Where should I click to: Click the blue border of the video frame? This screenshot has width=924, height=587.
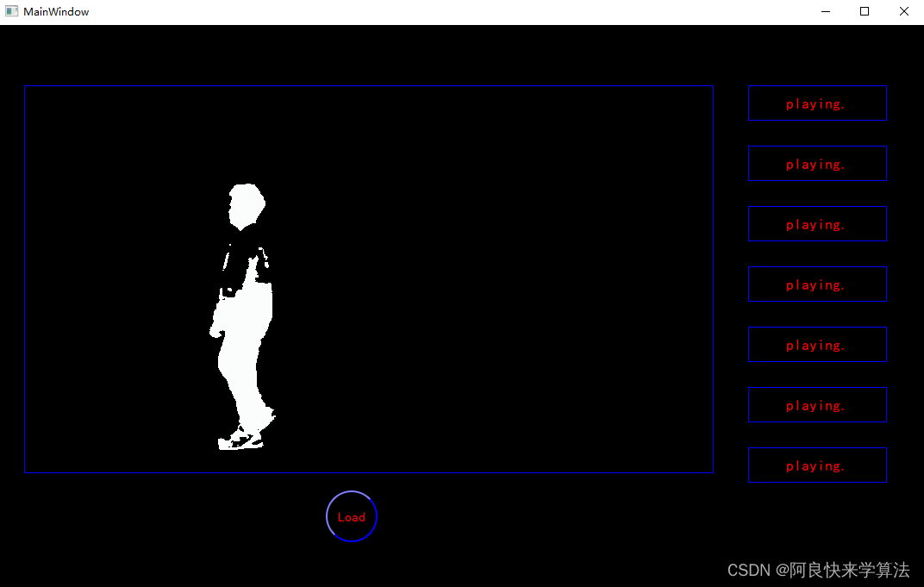coord(369,85)
